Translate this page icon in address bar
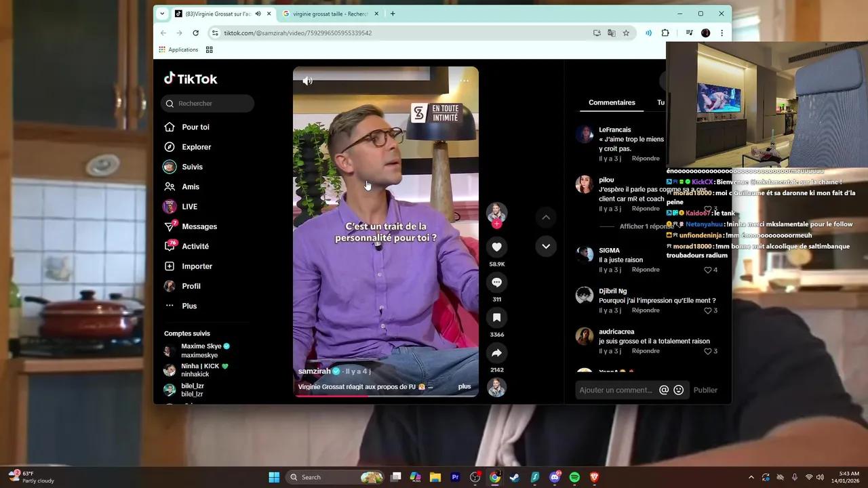 [x=611, y=33]
